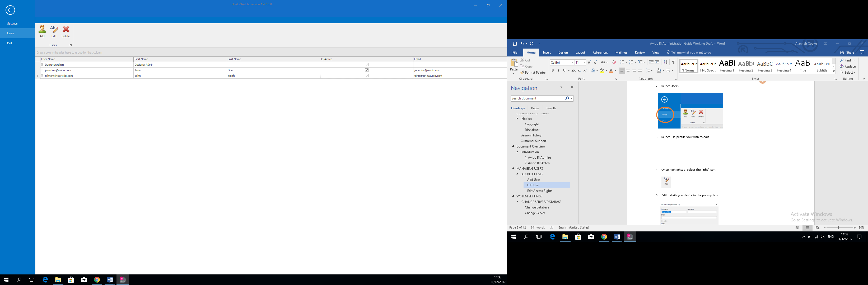Apply center paragraph alignment
The height and width of the screenshot is (285, 868).
[628, 71]
